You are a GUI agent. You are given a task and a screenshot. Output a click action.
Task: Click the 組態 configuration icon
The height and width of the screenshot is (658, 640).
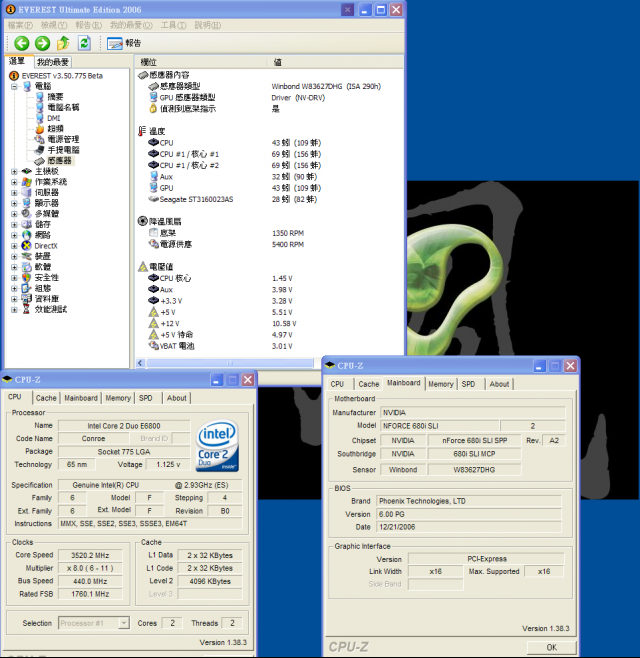click(26, 288)
